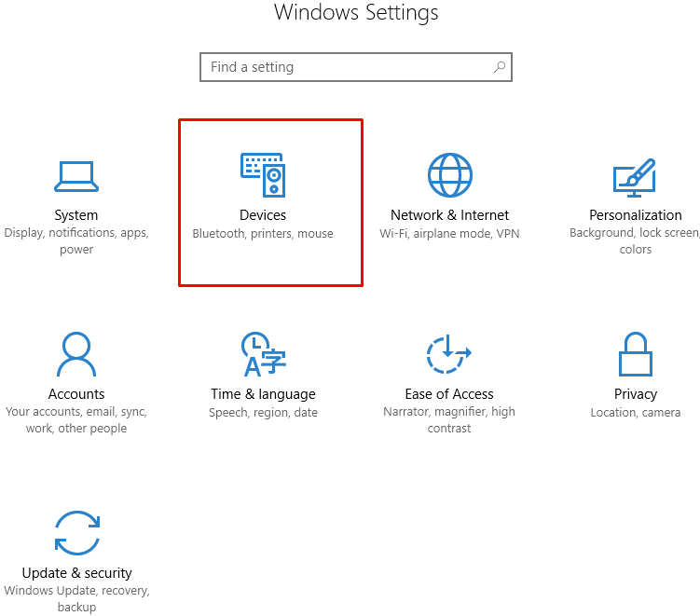
Task: Click 'Location, camera' description
Action: (636, 413)
